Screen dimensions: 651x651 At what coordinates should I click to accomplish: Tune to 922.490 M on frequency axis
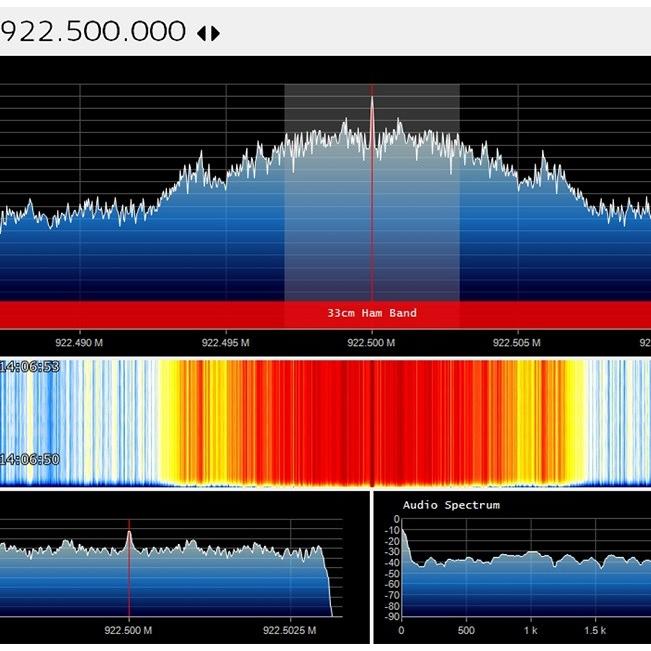[79, 342]
